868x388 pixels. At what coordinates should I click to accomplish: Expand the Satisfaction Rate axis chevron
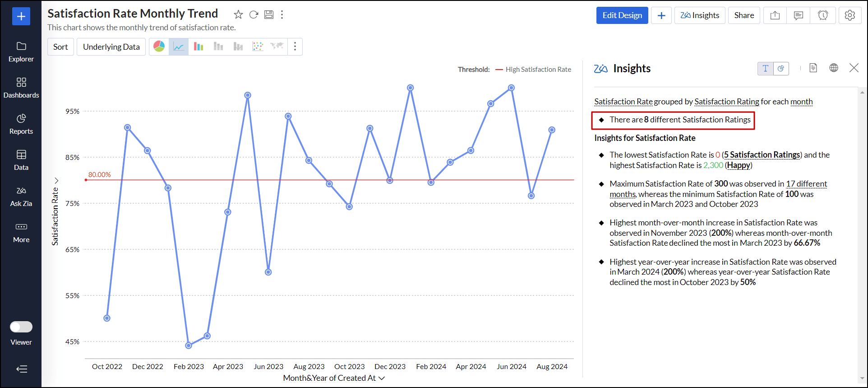point(56,181)
